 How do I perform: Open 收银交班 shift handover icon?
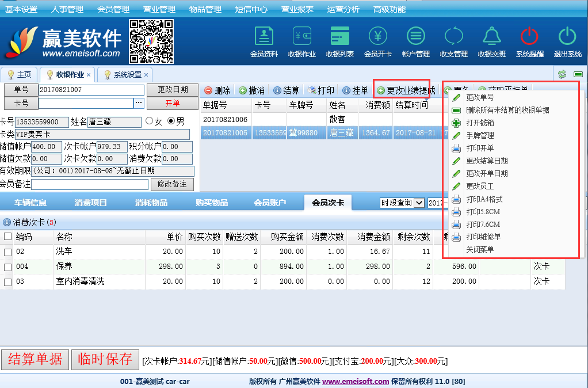pos(491,37)
